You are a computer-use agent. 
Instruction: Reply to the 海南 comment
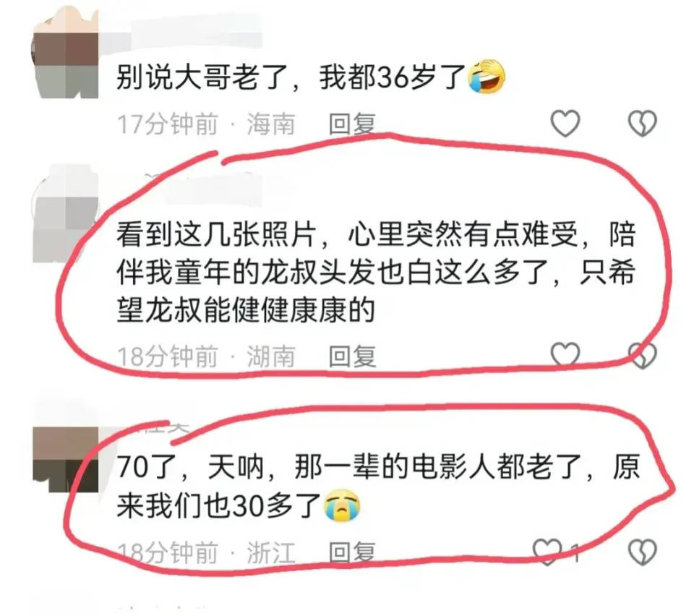[x=352, y=124]
